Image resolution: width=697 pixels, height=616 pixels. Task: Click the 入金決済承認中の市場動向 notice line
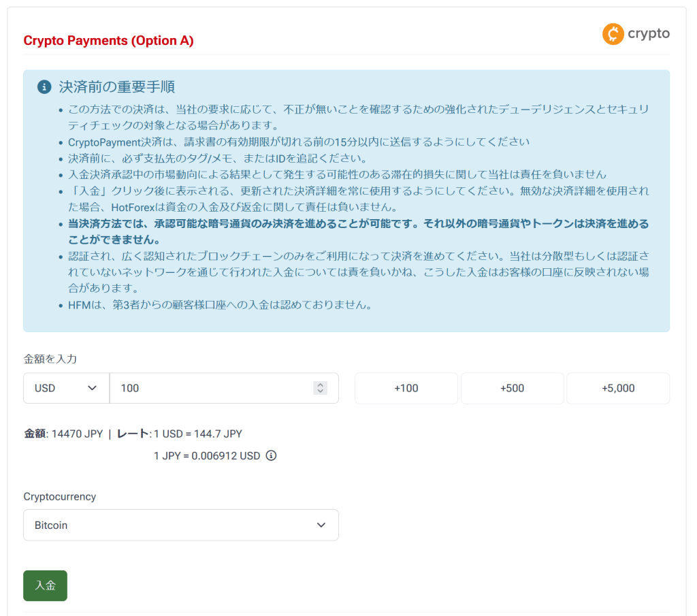[337, 174]
